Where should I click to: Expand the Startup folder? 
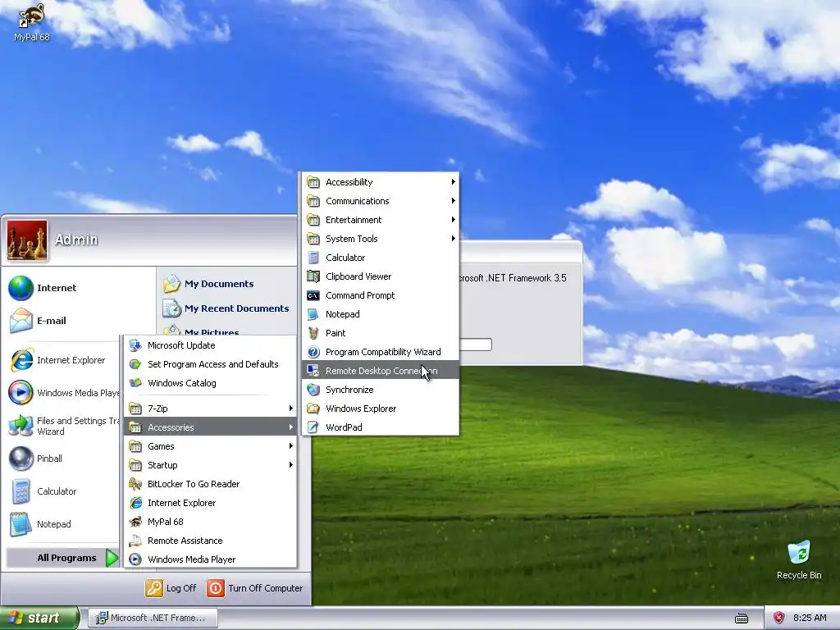click(210, 465)
